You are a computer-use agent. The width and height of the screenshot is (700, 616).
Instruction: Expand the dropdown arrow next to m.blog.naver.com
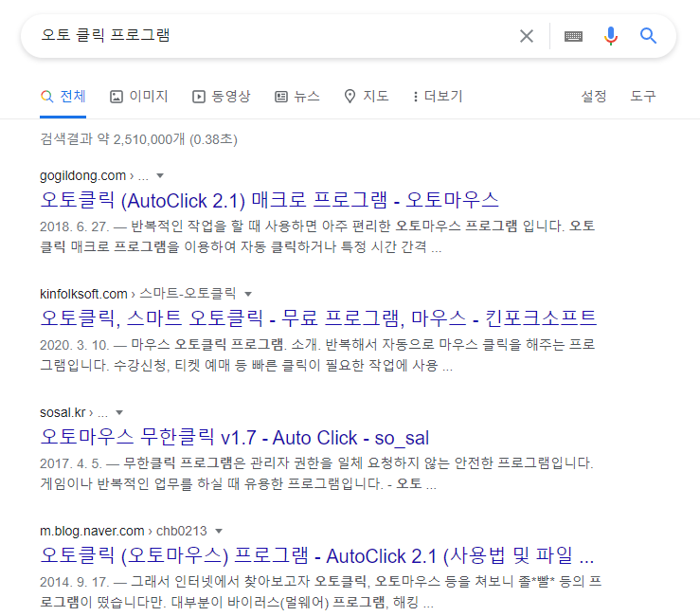[x=219, y=531]
